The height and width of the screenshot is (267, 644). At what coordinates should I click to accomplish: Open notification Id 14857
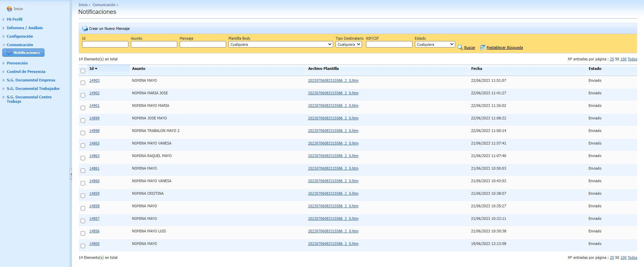[94, 218]
